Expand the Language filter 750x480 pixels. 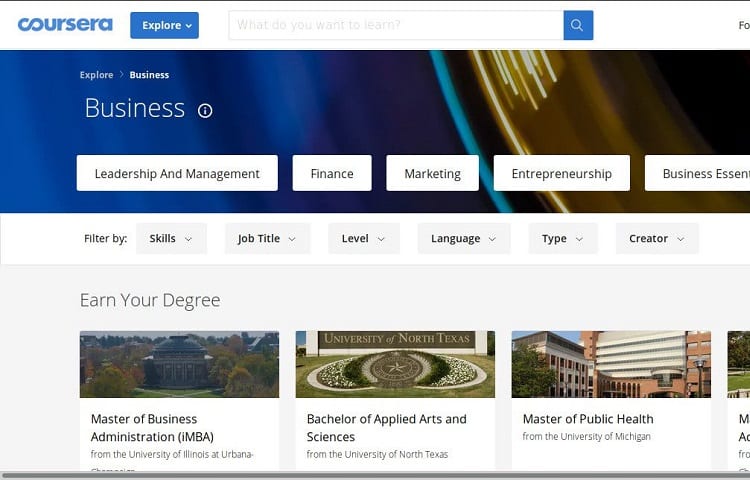(464, 239)
